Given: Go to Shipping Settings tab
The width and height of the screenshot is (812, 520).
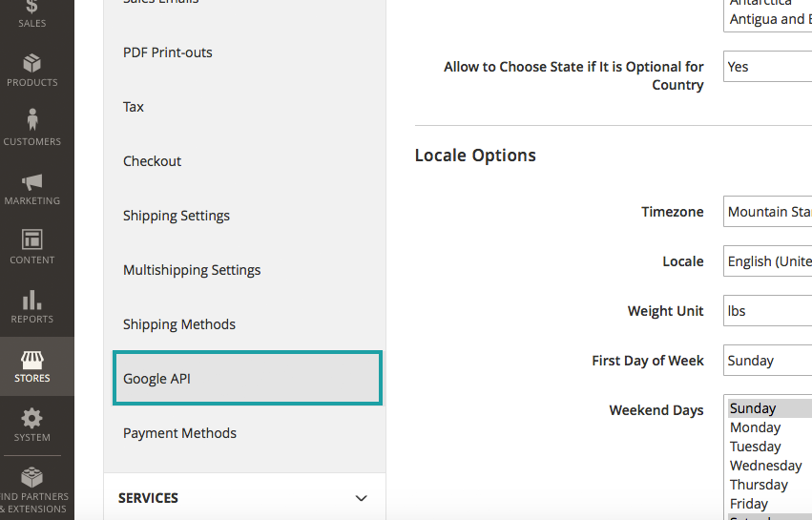Looking at the screenshot, I should [x=177, y=216].
